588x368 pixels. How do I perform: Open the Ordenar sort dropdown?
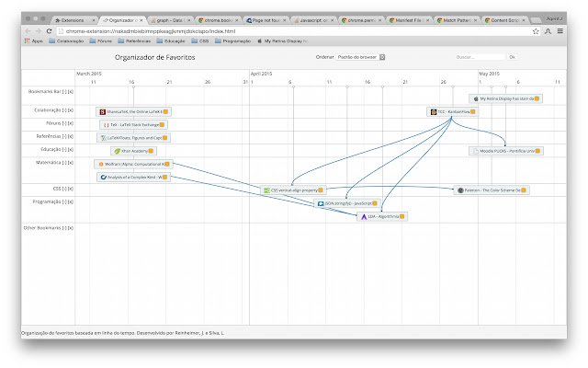pyautogui.click(x=361, y=57)
